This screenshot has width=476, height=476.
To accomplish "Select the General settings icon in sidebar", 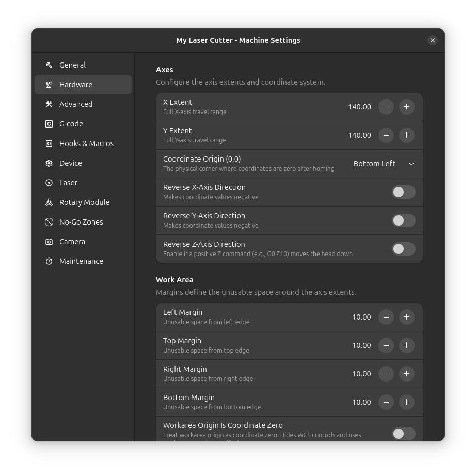I will pyautogui.click(x=49, y=65).
